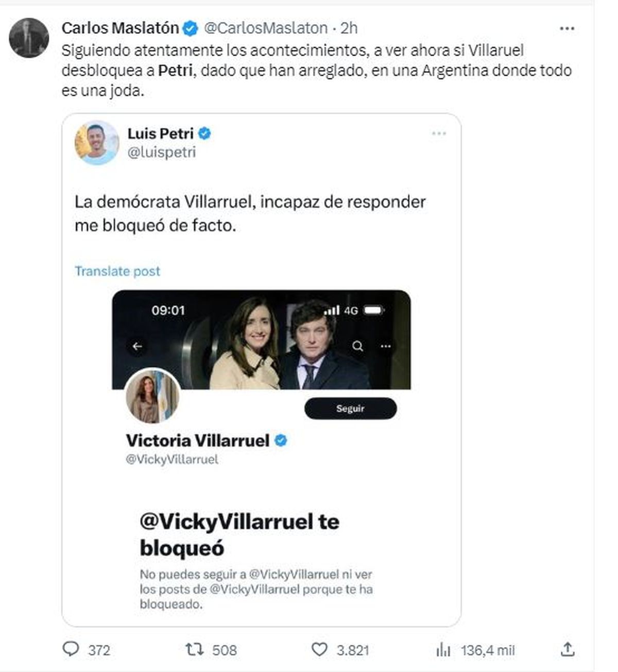Click back arrow in embedded phone screenshot
This screenshot has height=672, width=618.
137,346
